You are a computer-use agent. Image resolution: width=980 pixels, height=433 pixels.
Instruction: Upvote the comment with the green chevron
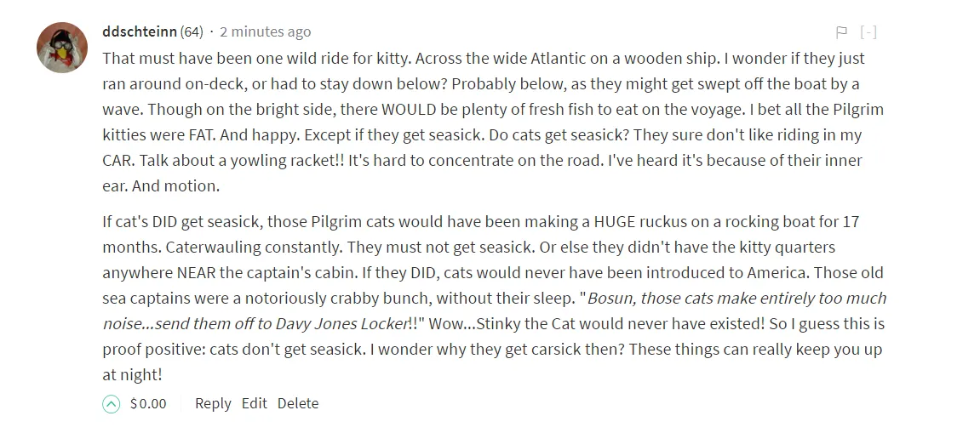(x=111, y=404)
